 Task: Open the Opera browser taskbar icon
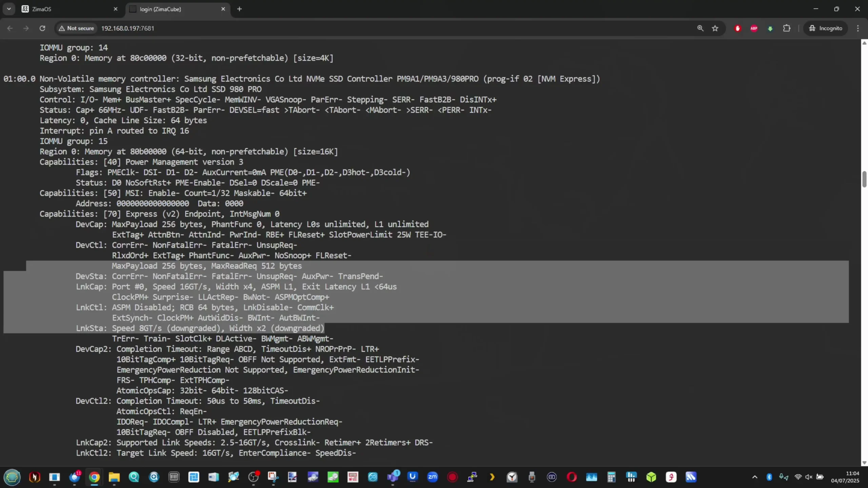tap(572, 477)
